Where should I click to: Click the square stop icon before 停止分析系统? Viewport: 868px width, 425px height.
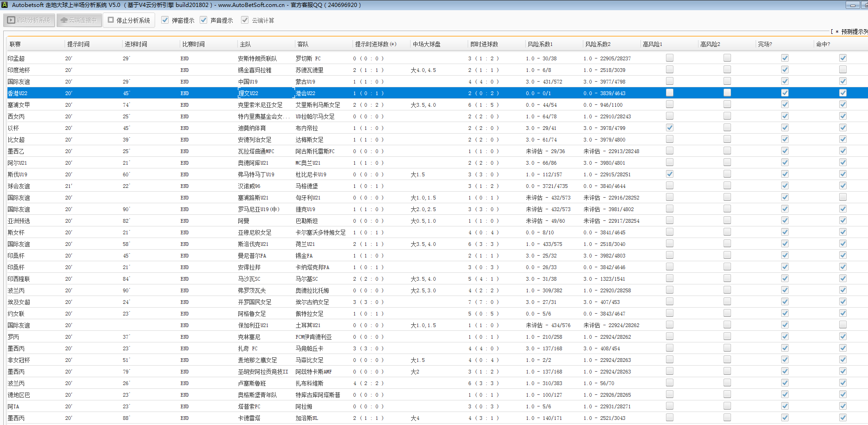point(111,20)
